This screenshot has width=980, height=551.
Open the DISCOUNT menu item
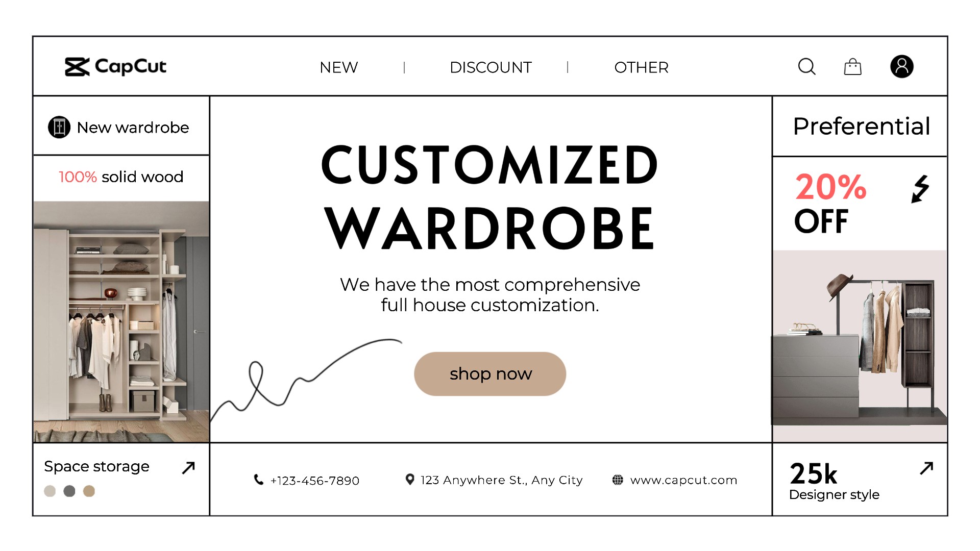click(491, 67)
